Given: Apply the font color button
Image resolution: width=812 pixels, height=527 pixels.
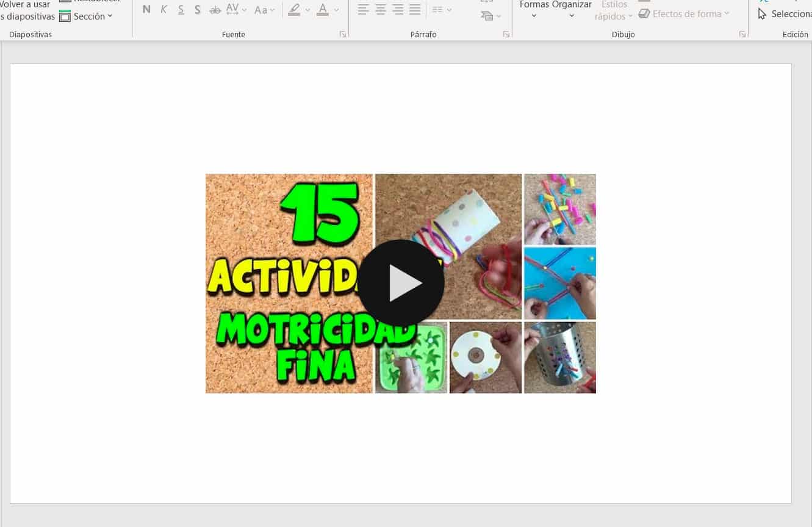Looking at the screenshot, I should click(323, 10).
